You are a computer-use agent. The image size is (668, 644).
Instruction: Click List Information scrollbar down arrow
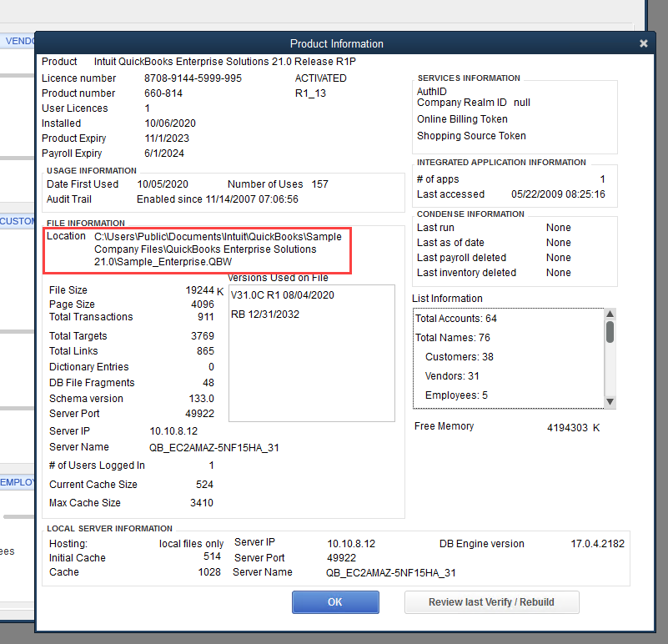610,402
